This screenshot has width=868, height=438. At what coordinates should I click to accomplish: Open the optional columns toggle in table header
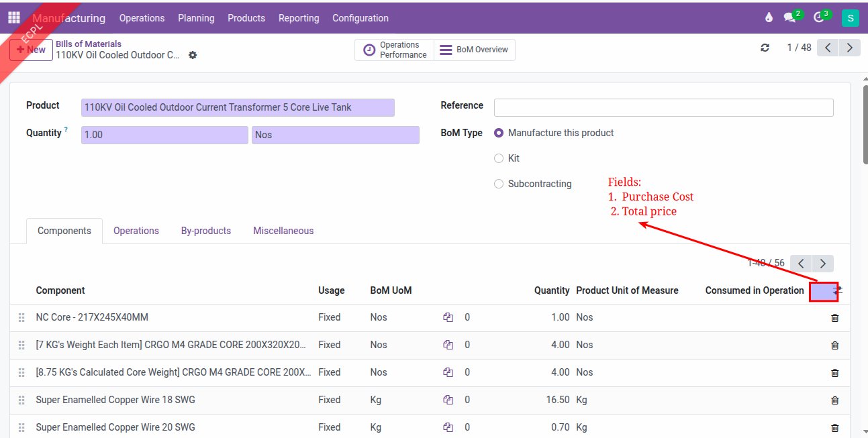[837, 290]
